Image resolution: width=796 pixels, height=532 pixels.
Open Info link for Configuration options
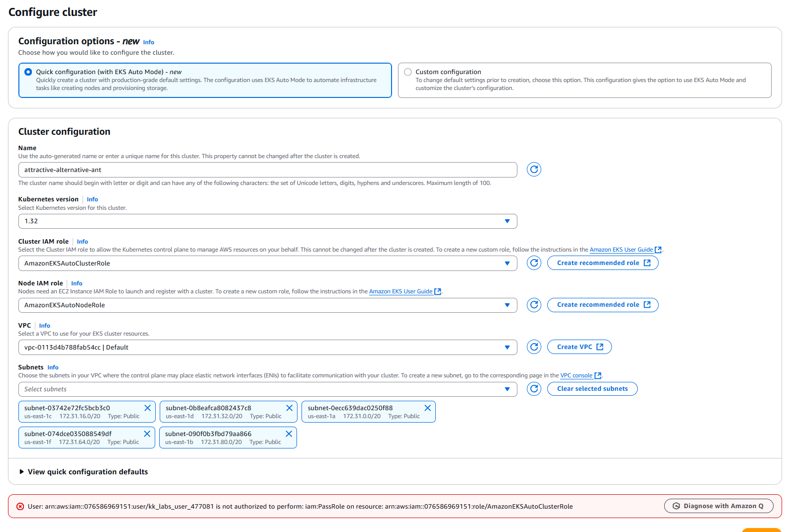pyautogui.click(x=149, y=42)
